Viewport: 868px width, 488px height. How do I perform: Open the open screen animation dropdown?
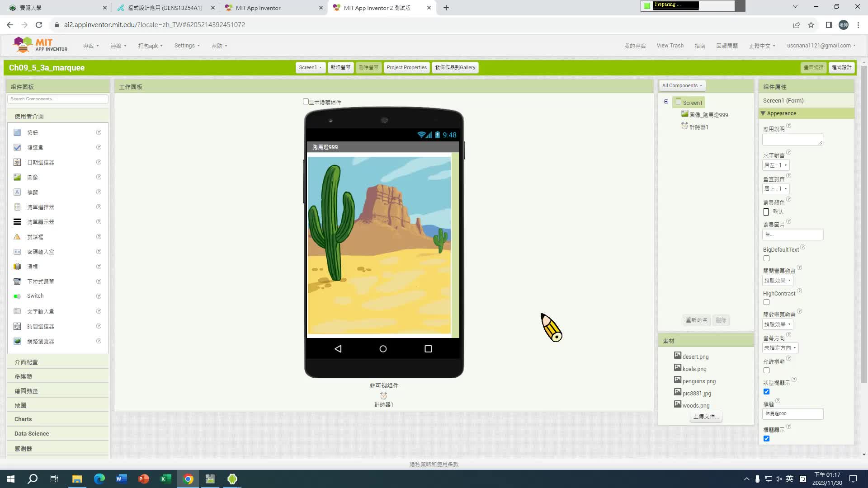pyautogui.click(x=778, y=324)
